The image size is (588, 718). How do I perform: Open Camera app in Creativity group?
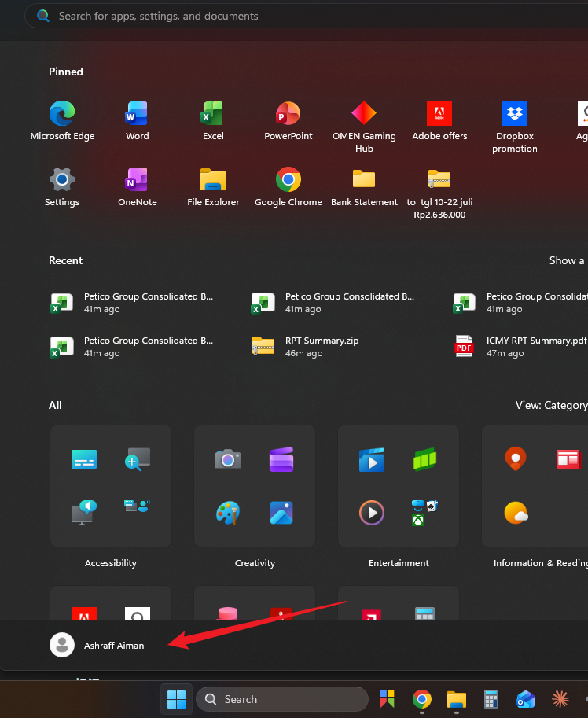coord(228,459)
